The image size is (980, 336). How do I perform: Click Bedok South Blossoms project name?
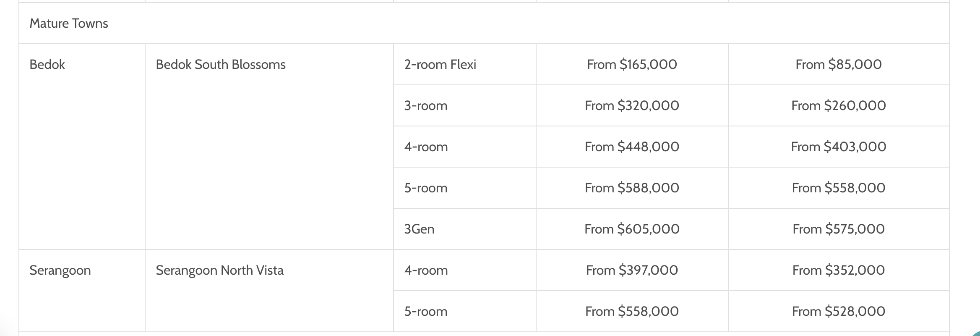221,65
